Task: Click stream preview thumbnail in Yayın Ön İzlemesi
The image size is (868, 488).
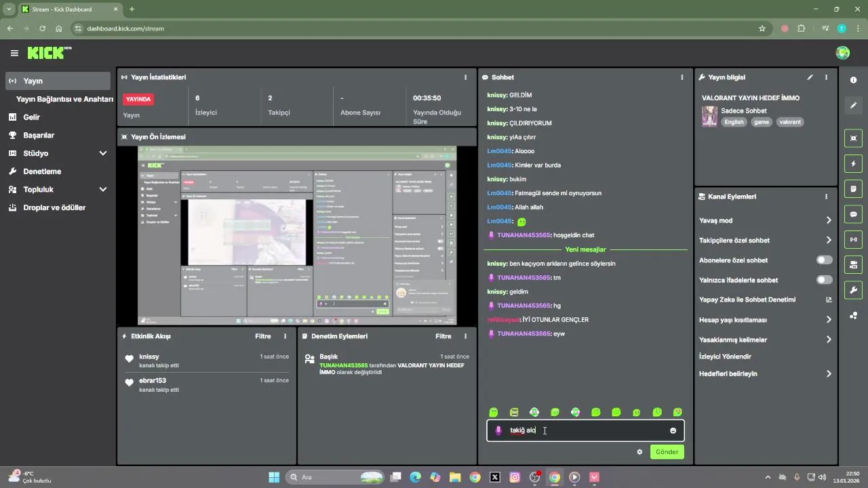Action: click(297, 235)
